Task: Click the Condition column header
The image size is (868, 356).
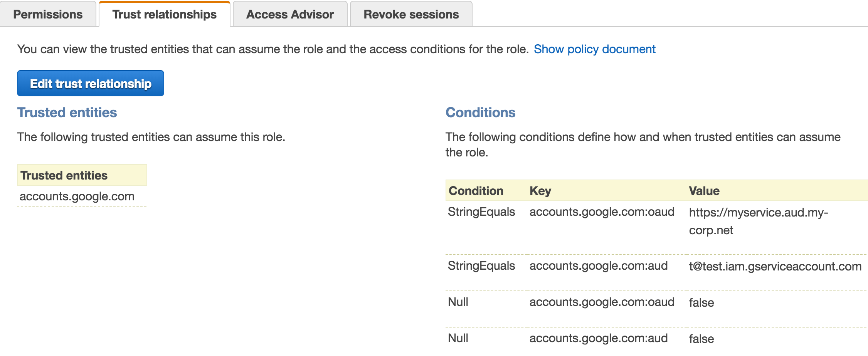Action: (476, 191)
